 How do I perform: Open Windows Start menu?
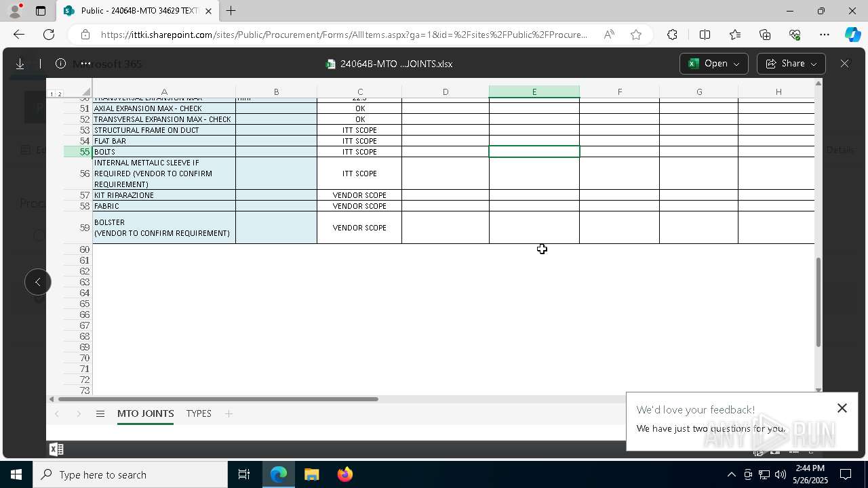pos(16,474)
